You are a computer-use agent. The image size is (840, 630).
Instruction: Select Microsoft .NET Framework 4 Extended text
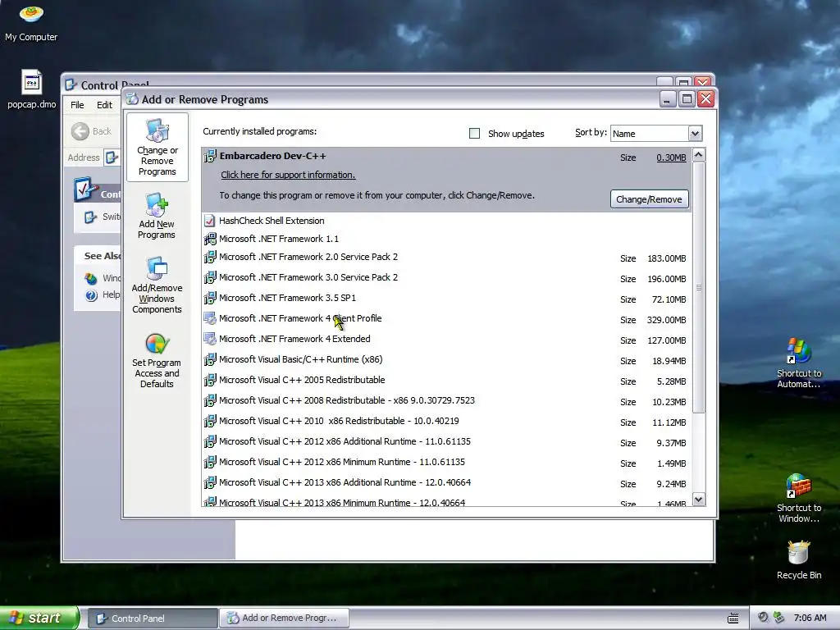(x=294, y=339)
